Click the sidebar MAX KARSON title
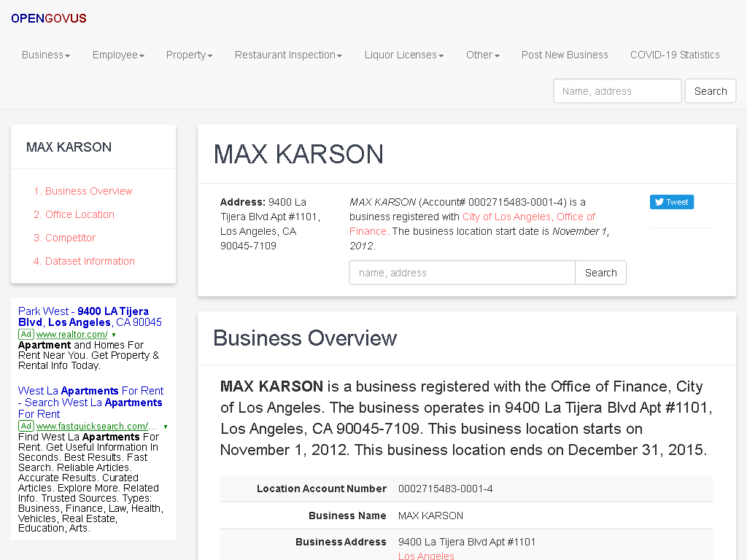Viewport: 747px width, 560px height. tap(69, 147)
